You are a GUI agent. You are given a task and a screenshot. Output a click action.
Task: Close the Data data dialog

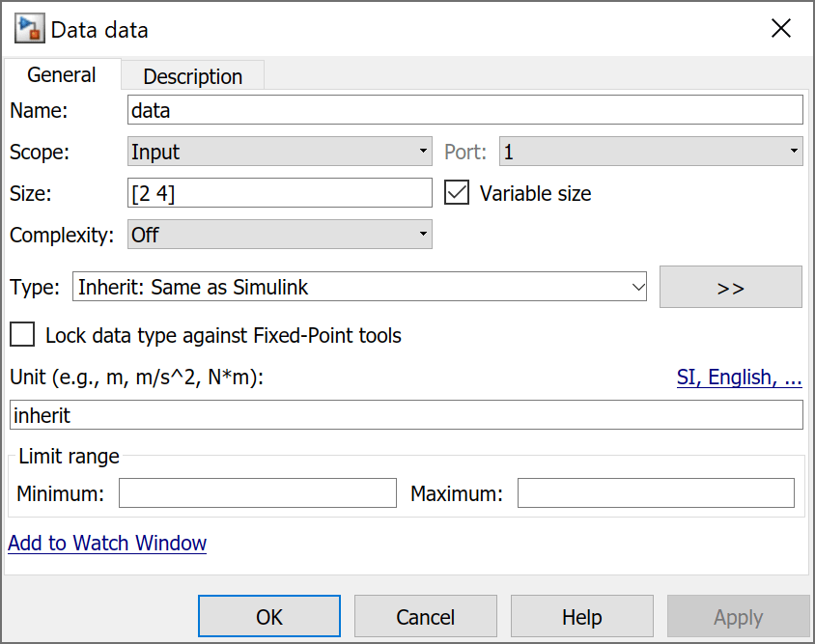780,29
